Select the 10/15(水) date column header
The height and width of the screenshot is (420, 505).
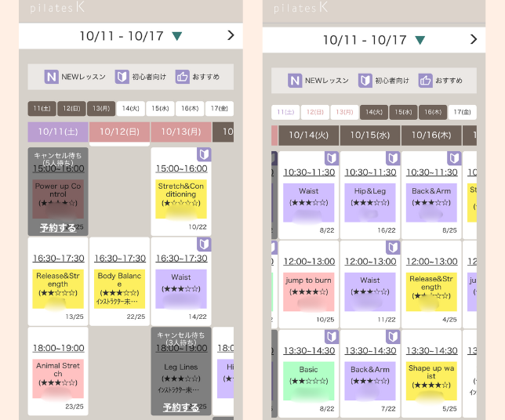369,135
